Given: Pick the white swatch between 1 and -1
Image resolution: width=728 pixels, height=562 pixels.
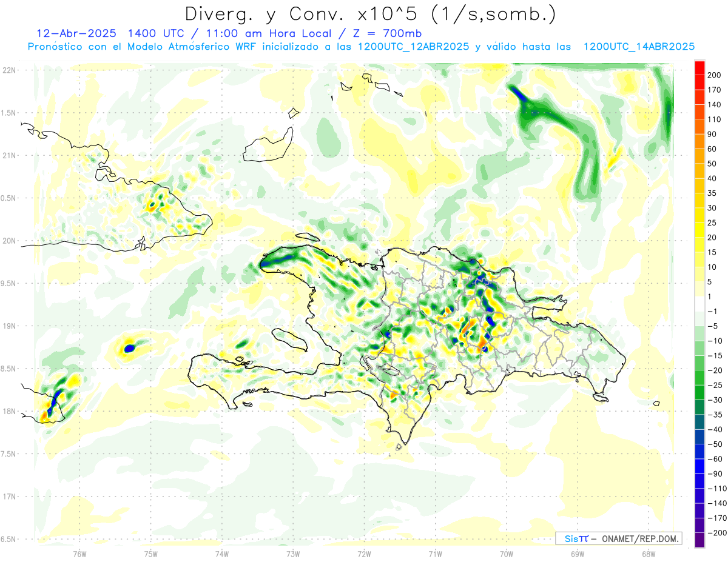Looking at the screenshot, I should point(699,304).
